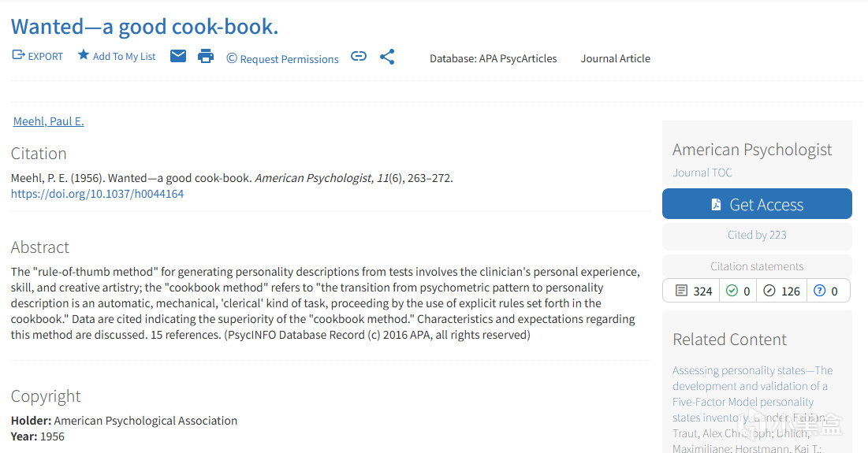The width and height of the screenshot is (868, 453).
Task: View Cited by 223 list
Action: 757,235
